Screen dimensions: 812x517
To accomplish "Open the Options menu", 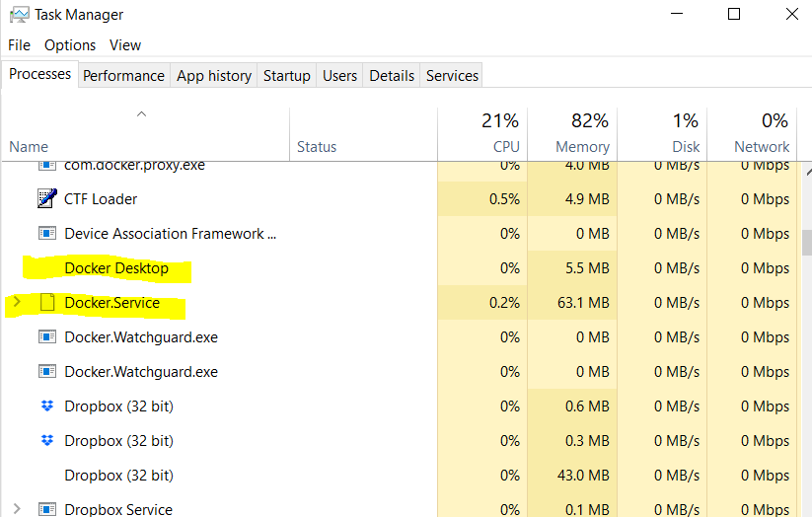I will pyautogui.click(x=70, y=45).
